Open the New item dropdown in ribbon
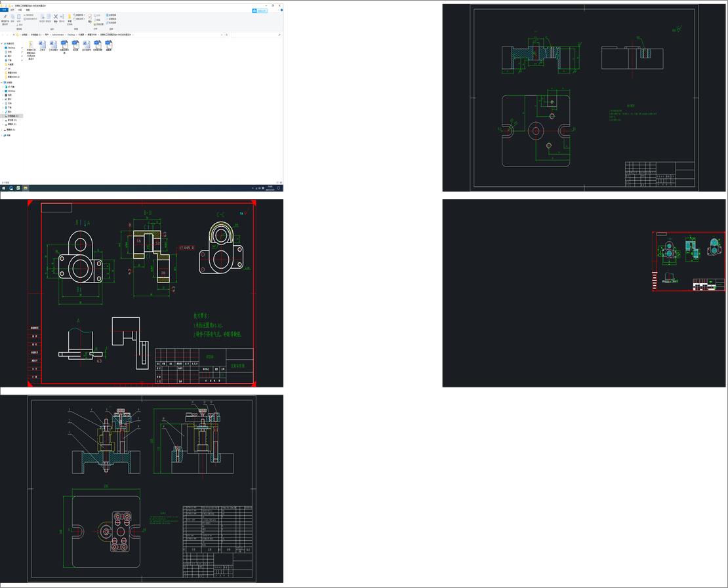This screenshot has width=728, height=588. click(79, 14)
